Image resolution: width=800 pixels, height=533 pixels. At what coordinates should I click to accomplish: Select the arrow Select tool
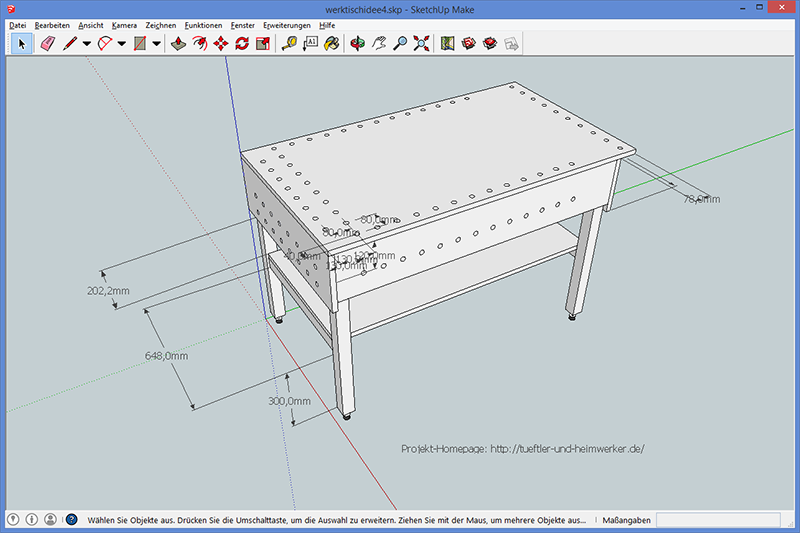[x=21, y=44]
